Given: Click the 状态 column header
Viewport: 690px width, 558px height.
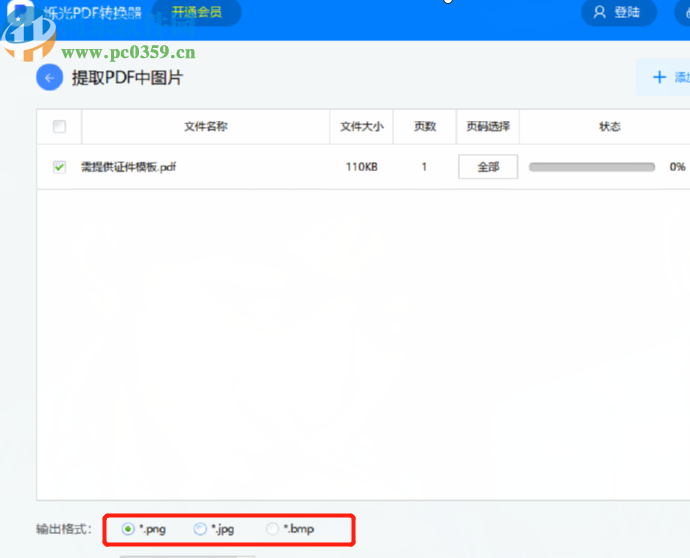Looking at the screenshot, I should pos(610,127).
